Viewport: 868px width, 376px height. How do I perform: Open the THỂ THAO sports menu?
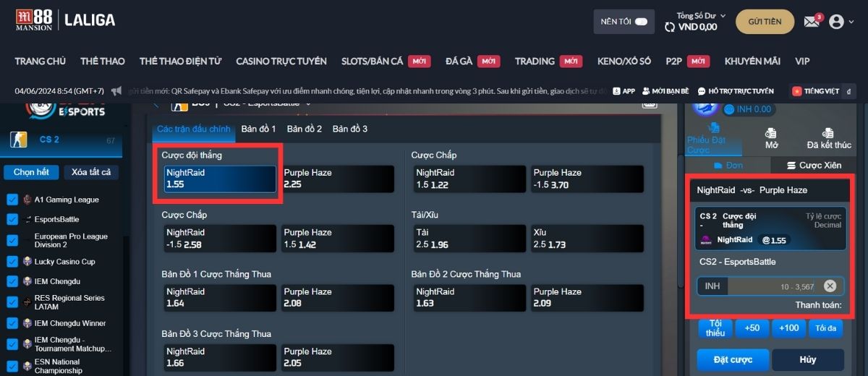pos(103,61)
